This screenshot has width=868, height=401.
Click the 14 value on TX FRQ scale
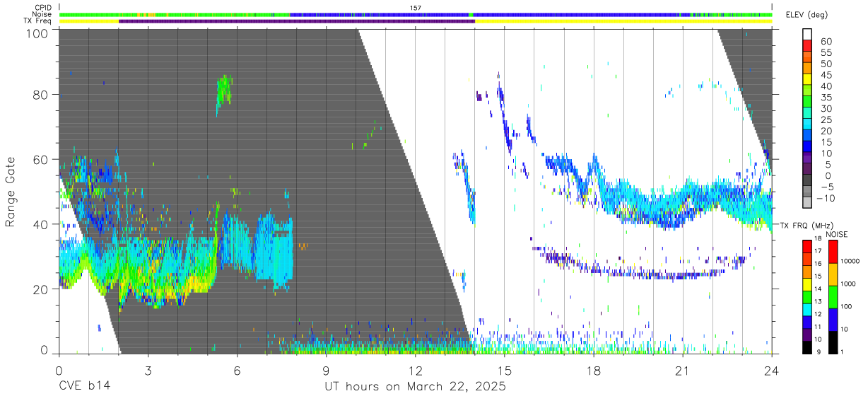[x=817, y=289]
